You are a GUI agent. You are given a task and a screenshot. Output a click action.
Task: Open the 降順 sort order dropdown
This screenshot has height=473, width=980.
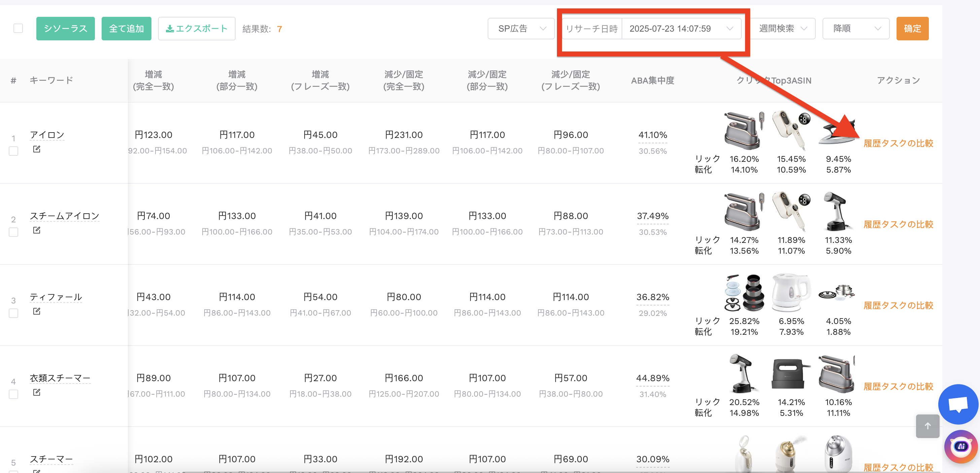point(855,29)
